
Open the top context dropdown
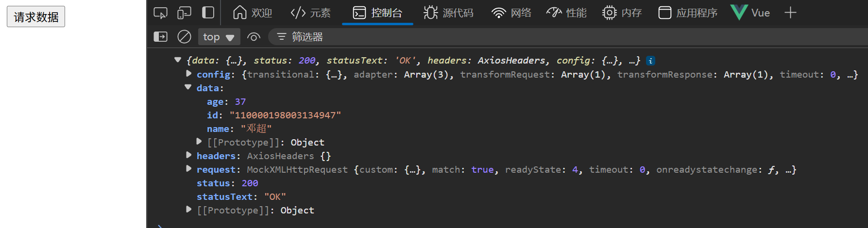218,37
